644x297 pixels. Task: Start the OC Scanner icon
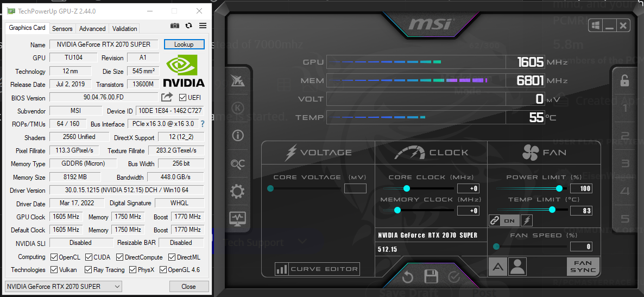tap(237, 164)
